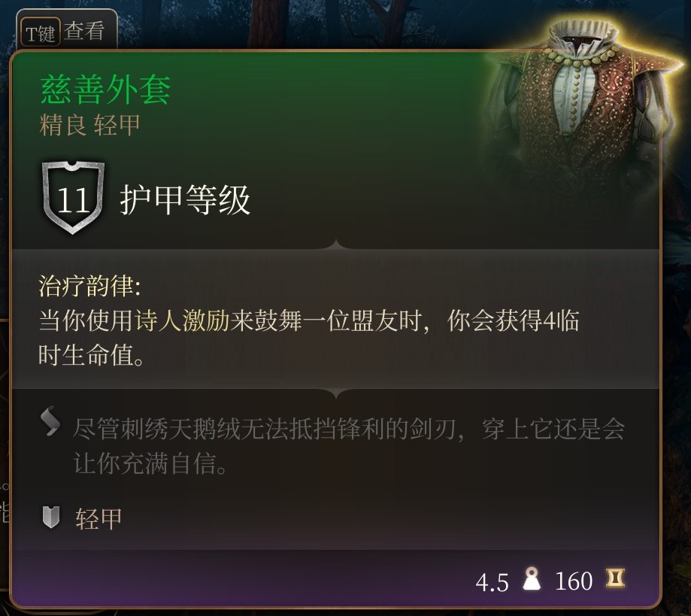The height and width of the screenshot is (616, 691).
Task: Click the 精良 轻甲 rarity subtitle
Action: [x=90, y=125]
